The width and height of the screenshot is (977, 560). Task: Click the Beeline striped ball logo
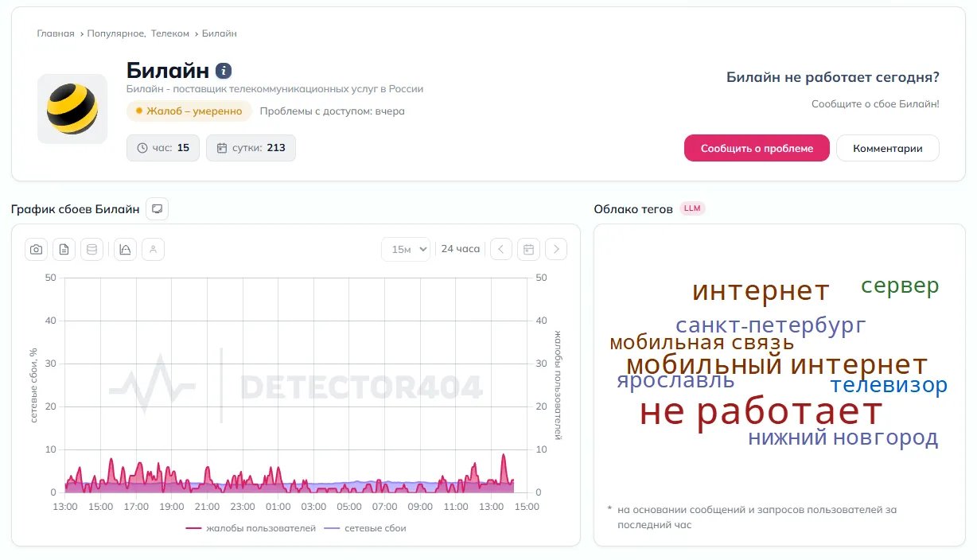tap(72, 109)
